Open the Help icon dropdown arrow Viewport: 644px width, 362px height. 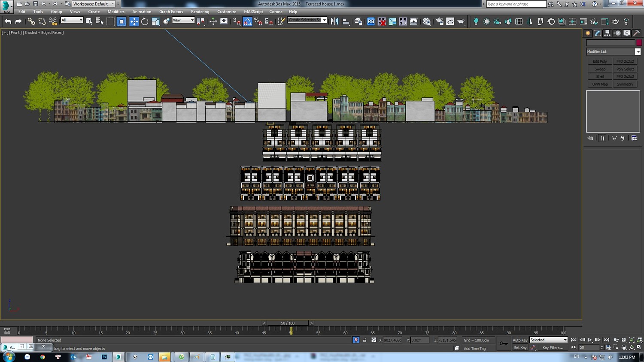(601, 4)
